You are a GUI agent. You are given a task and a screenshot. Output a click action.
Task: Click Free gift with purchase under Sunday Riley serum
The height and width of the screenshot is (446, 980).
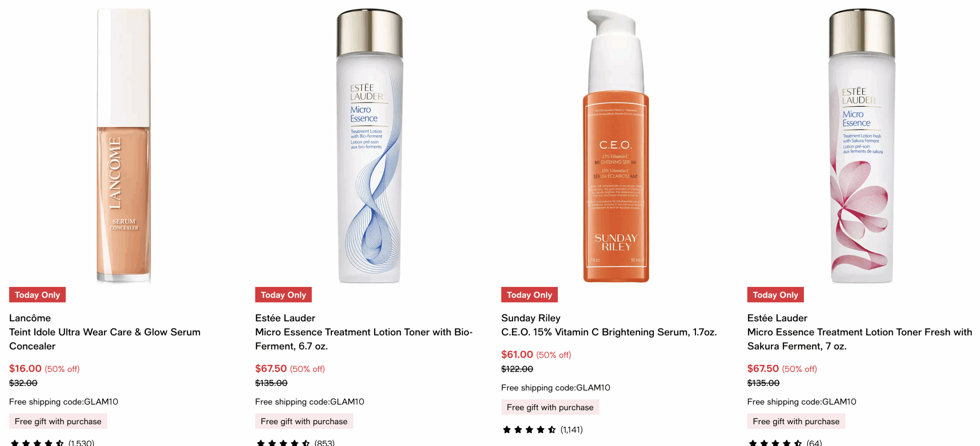tap(550, 407)
